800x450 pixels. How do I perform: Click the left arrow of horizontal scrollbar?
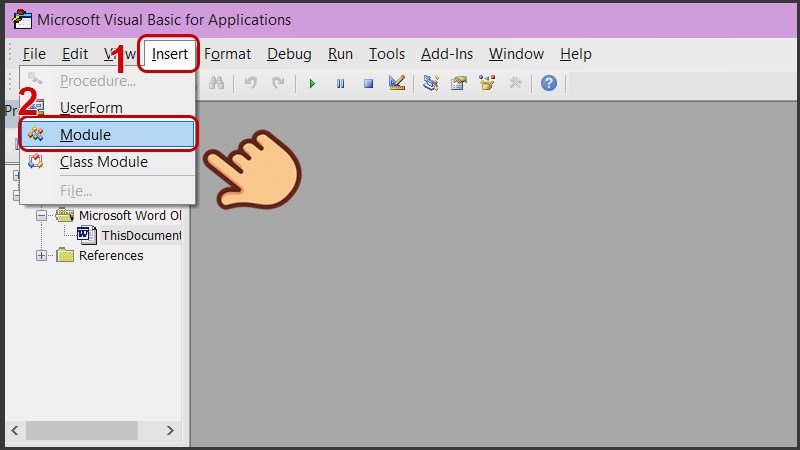click(15, 431)
